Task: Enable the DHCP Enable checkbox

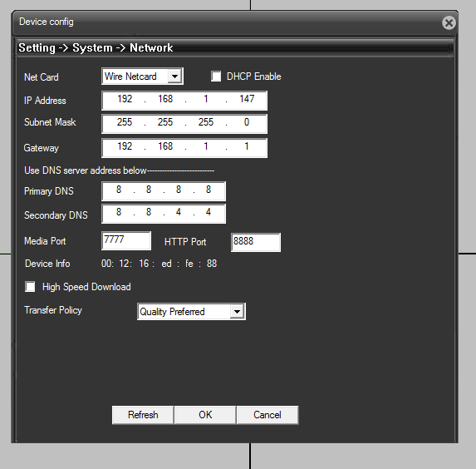Action: 216,77
